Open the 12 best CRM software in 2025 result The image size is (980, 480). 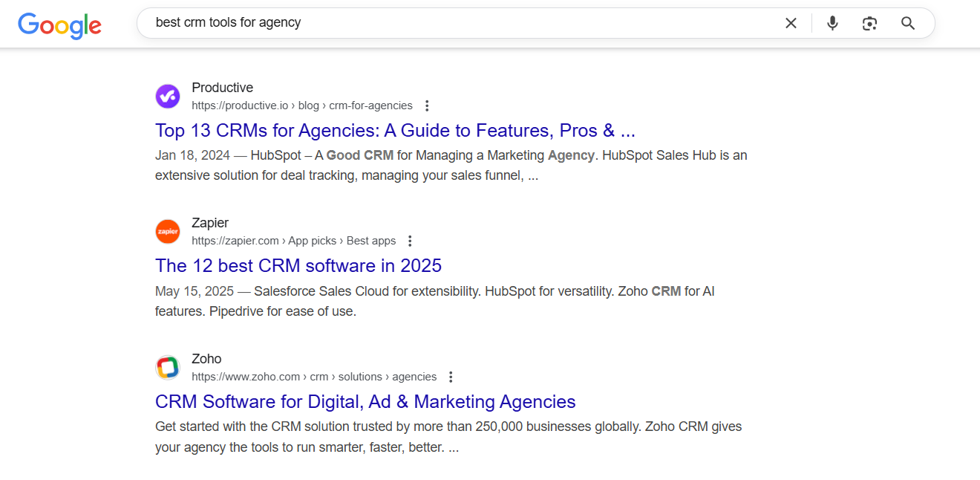click(298, 265)
